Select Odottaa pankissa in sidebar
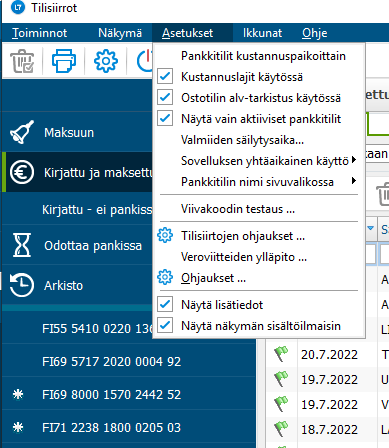 [77, 245]
